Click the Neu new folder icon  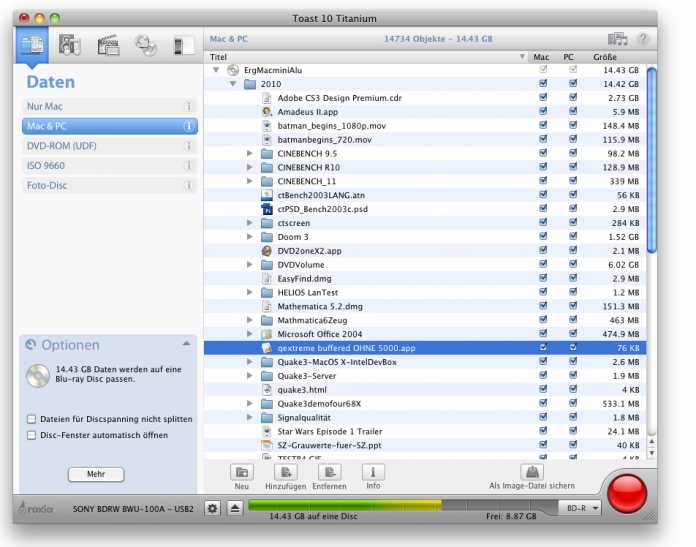[x=241, y=472]
